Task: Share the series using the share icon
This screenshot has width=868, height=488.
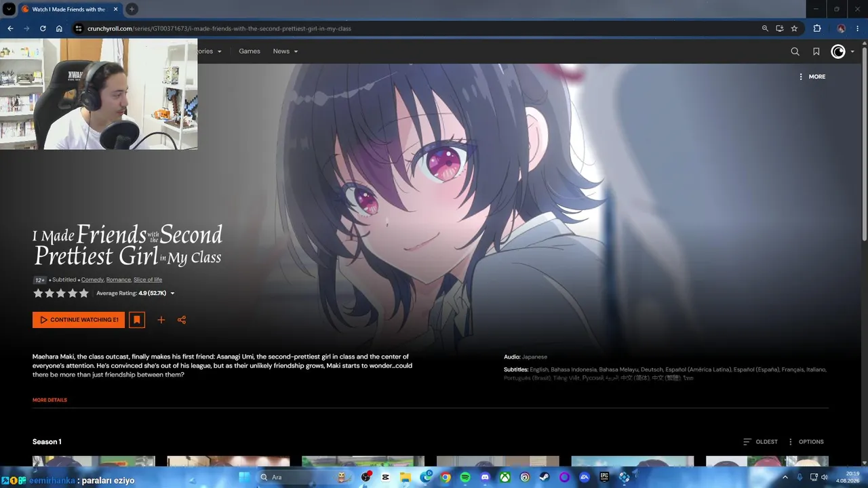Action: pyautogui.click(x=182, y=320)
